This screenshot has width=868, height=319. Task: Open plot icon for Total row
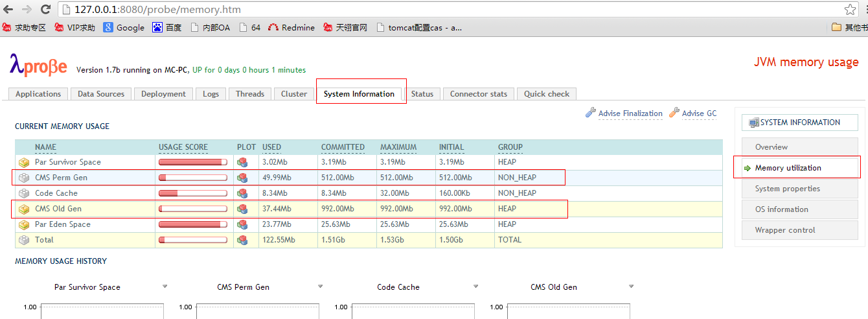242,240
